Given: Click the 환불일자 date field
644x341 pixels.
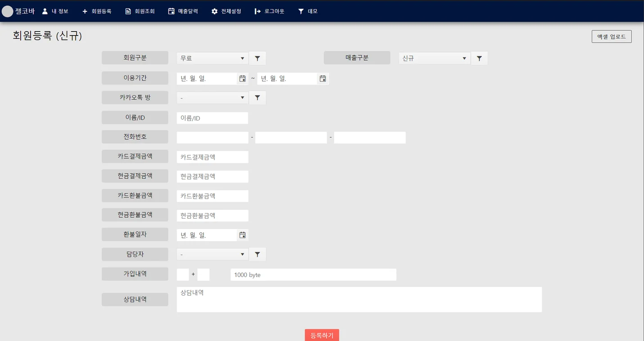Looking at the screenshot, I should pyautogui.click(x=207, y=235).
